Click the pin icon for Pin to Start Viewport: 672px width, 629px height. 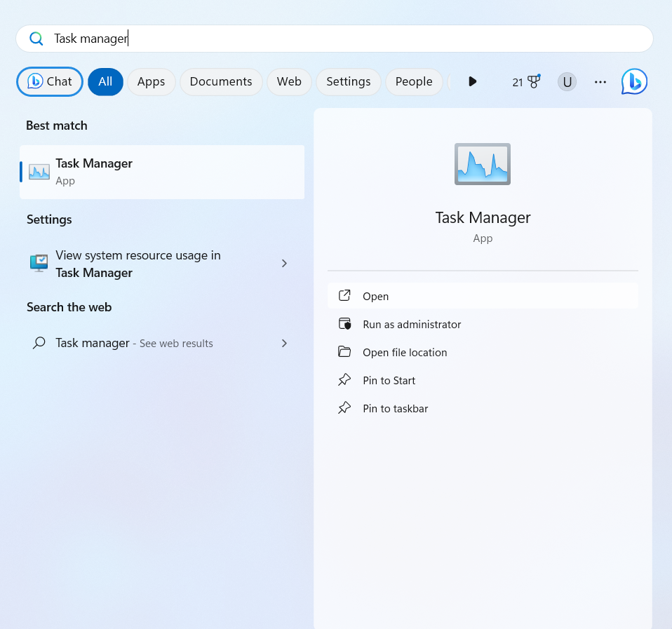344,379
